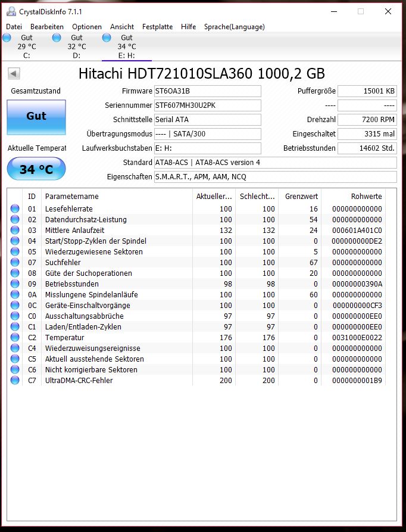
Task: Click the previous disk arrow button
Action: [14, 73]
